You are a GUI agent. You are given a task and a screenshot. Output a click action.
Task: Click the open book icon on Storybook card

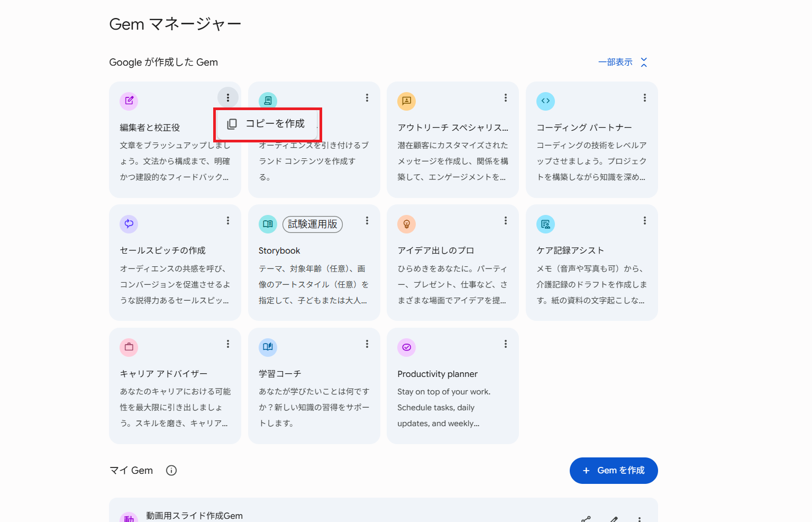tap(268, 224)
